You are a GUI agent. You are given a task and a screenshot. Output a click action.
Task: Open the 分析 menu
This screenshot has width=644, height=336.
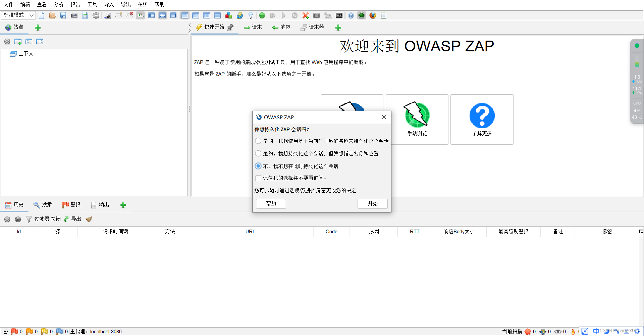pos(59,4)
